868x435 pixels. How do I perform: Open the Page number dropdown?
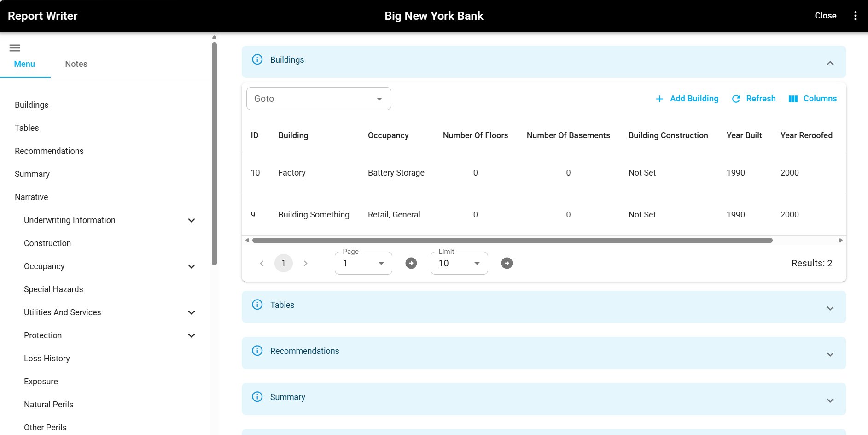363,263
